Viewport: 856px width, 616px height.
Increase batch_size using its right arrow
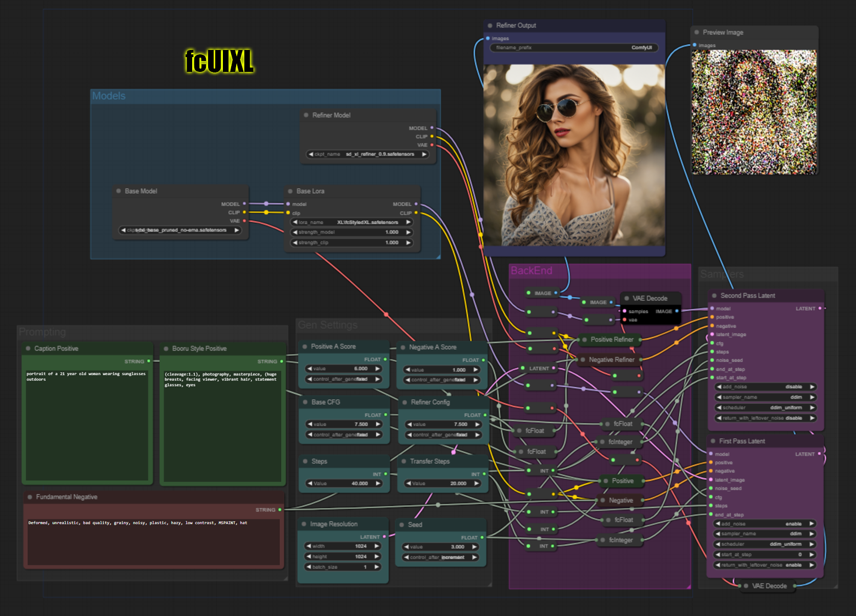(x=377, y=567)
